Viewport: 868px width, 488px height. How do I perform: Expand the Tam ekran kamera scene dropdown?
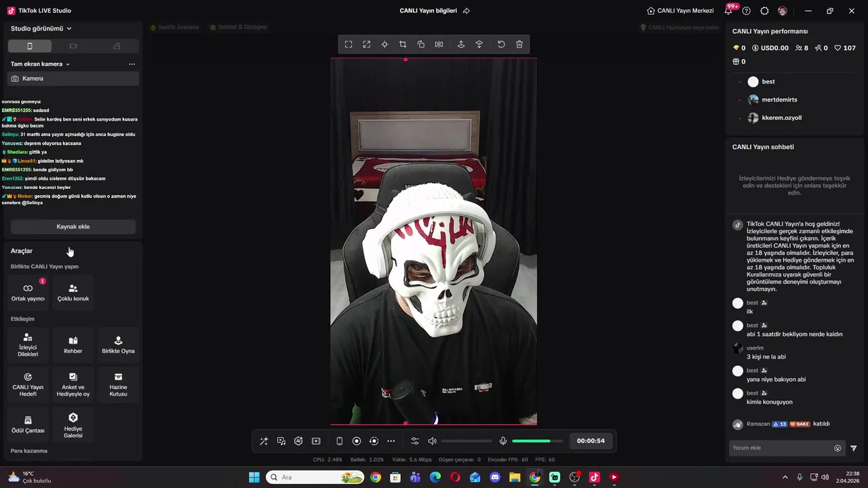[41, 64]
